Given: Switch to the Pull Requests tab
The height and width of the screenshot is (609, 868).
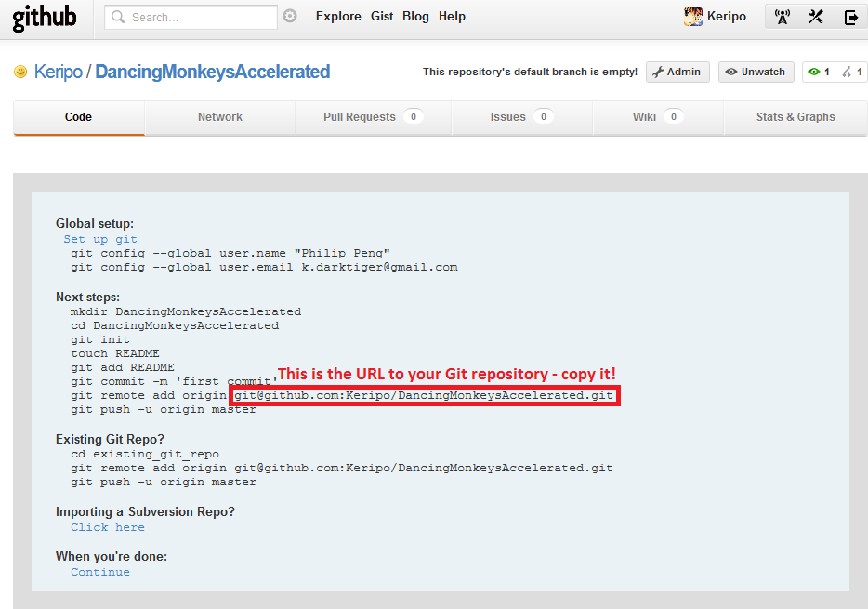Looking at the screenshot, I should 374,117.
